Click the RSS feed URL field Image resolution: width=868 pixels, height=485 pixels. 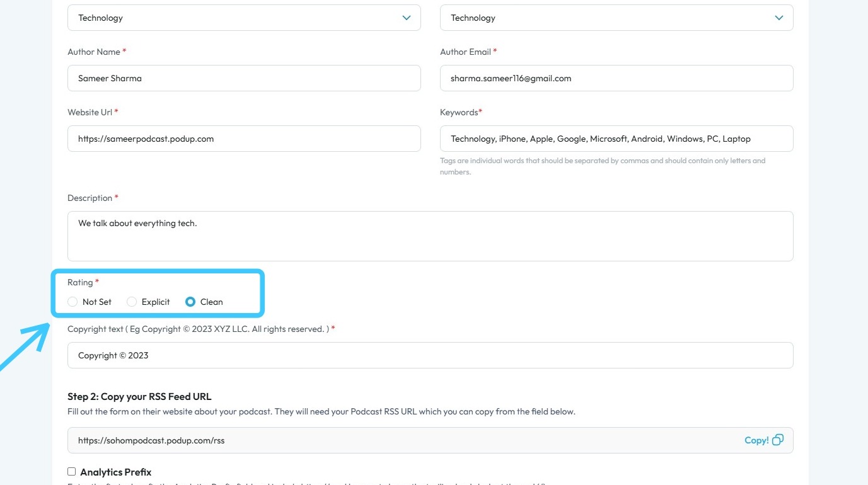click(x=403, y=440)
